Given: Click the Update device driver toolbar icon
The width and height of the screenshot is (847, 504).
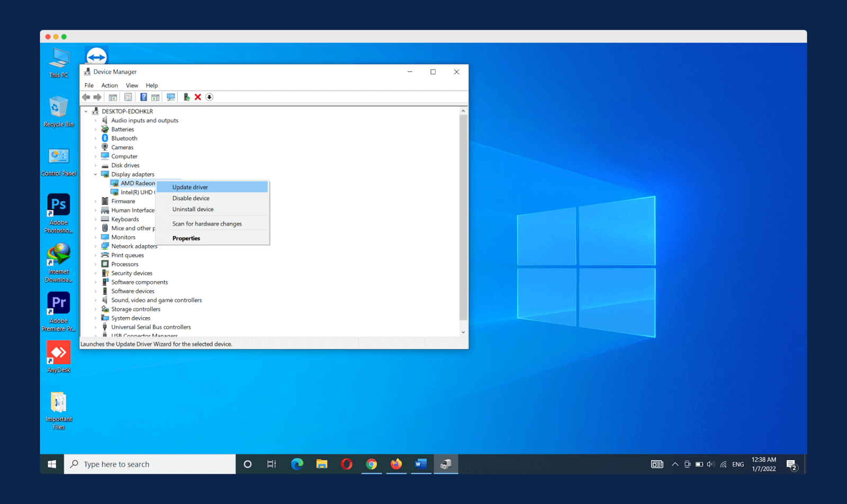Looking at the screenshot, I should click(186, 97).
